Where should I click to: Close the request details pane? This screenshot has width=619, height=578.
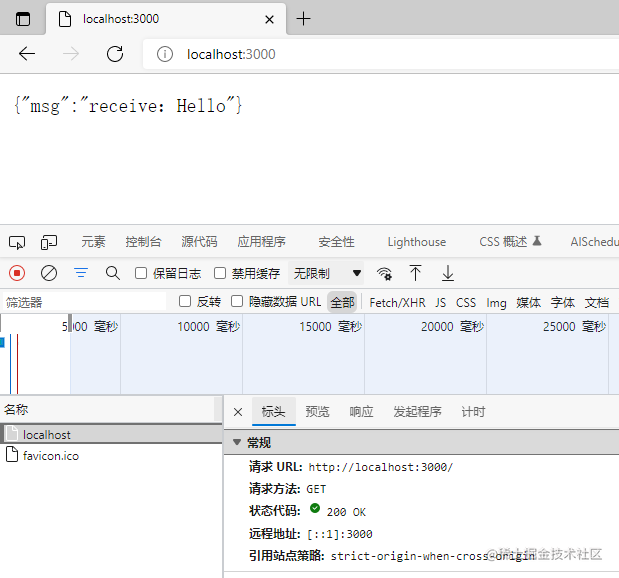click(x=238, y=412)
